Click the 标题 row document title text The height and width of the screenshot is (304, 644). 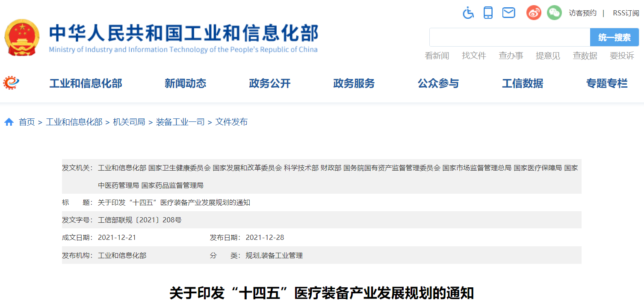(174, 203)
